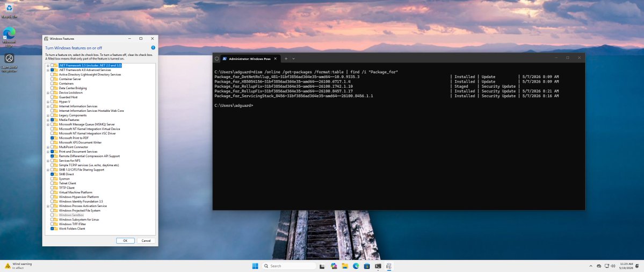Expand the Device Lockdown node
Viewport: 644px width, 272px height.
pos(48,92)
